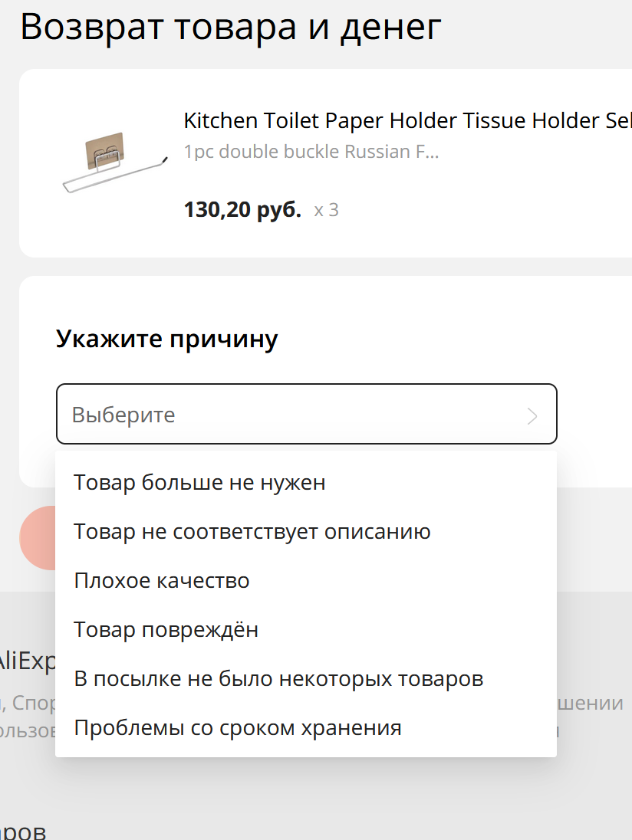This screenshot has width=632, height=840.
Task: Click the "Укажите причину" label
Action: pyautogui.click(x=166, y=339)
